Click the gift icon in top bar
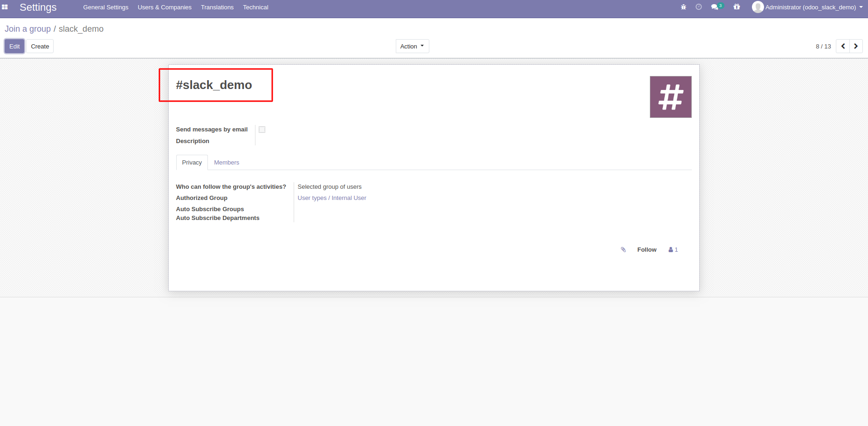Viewport: 868px width, 426px height. click(x=737, y=7)
